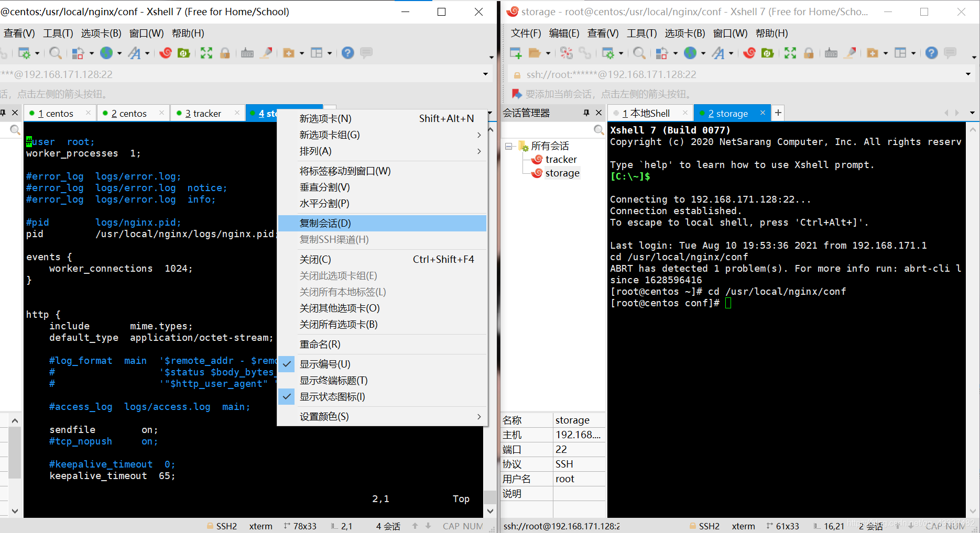Click keyboard key-mapping icon in right window
Screen dimensions: 980x533
[x=831, y=53]
